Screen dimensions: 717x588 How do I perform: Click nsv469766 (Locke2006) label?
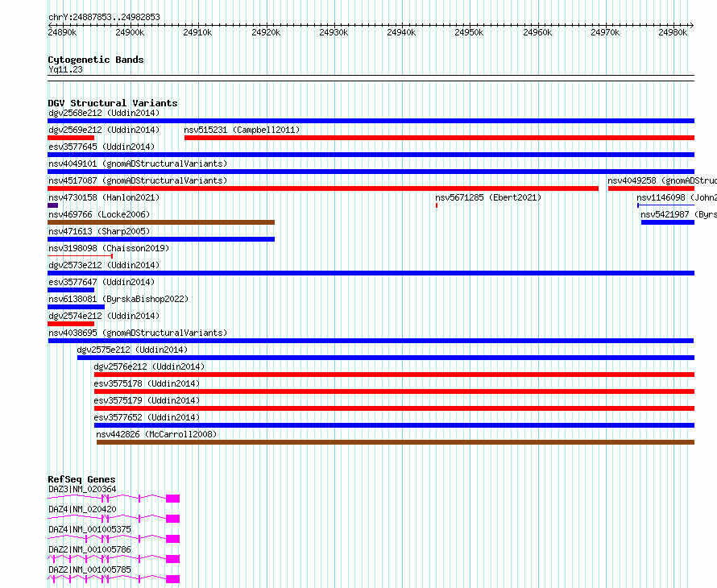[x=99, y=214]
